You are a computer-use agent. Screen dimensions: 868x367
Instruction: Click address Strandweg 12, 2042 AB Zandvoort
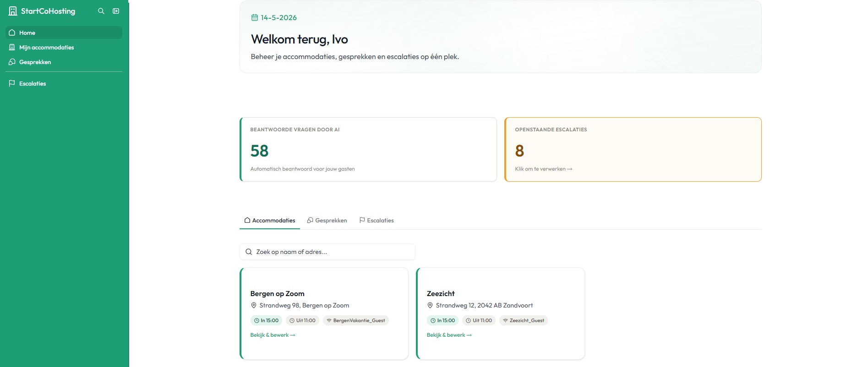point(484,306)
